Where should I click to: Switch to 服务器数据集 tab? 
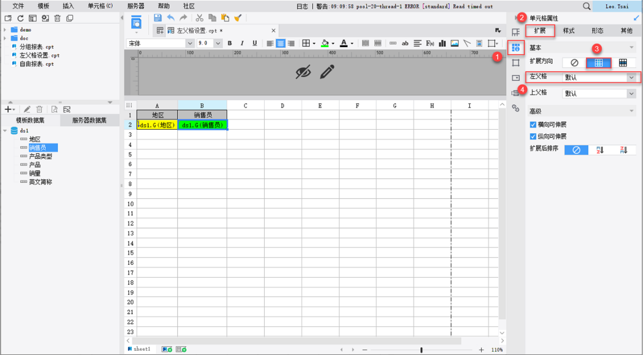[x=89, y=120]
